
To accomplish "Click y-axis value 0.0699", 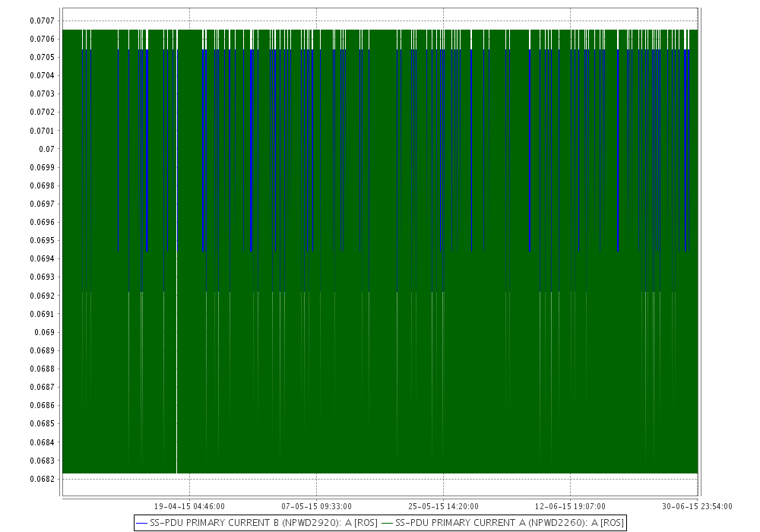I will tap(42, 168).
